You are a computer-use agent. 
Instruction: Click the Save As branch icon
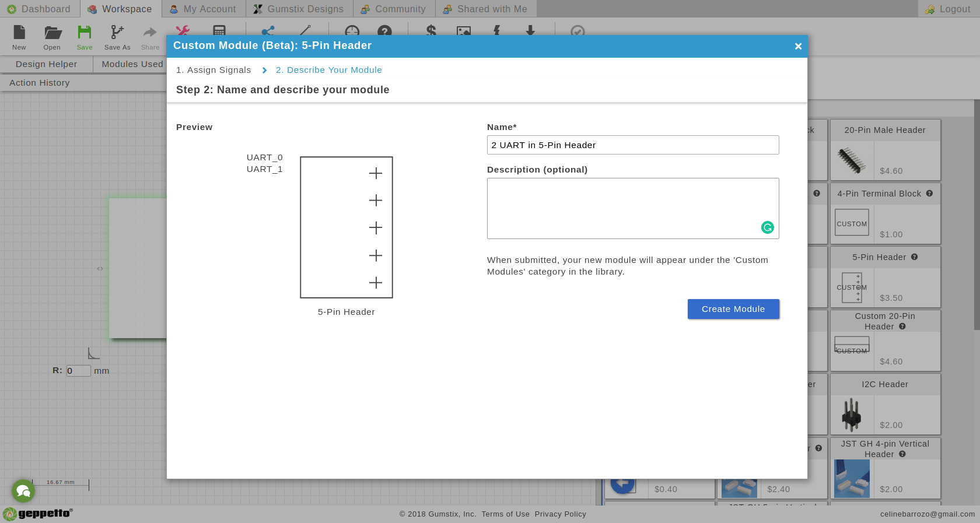(117, 32)
